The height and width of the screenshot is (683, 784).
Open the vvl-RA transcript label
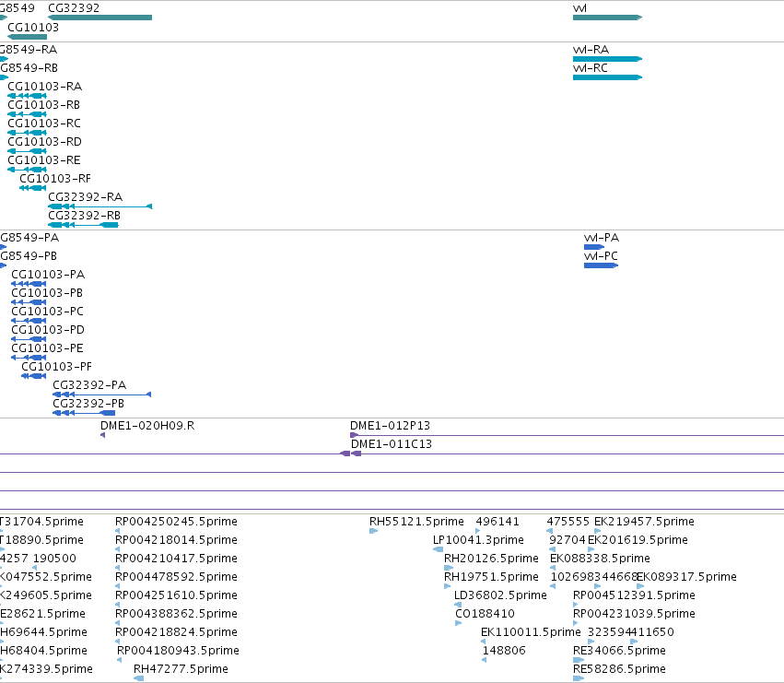(591, 50)
